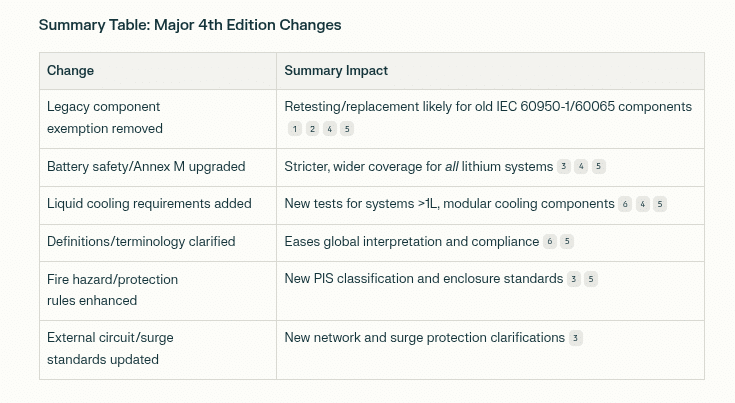Open citation 2 in Legacy component row

[312, 129]
